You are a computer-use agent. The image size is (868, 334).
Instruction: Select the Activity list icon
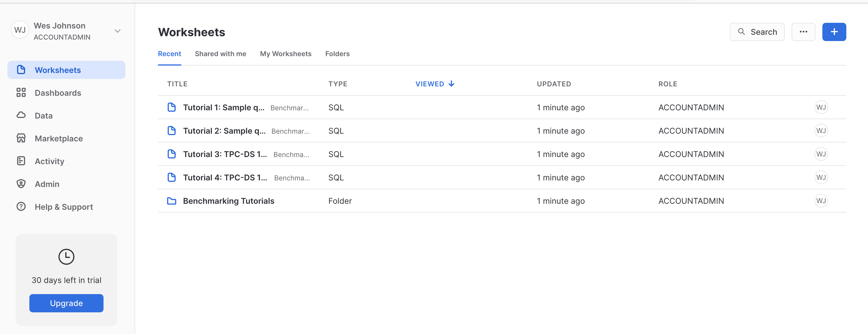[21, 161]
